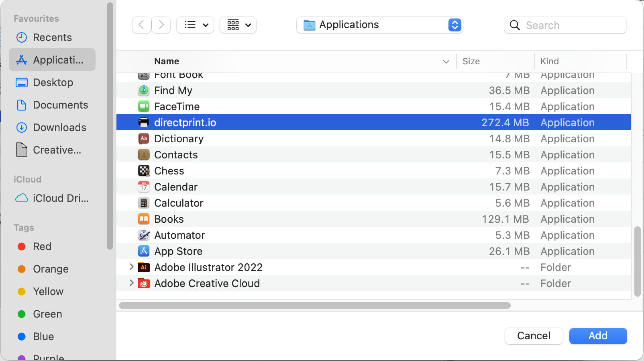
Task: Click the Add button
Action: (x=598, y=336)
